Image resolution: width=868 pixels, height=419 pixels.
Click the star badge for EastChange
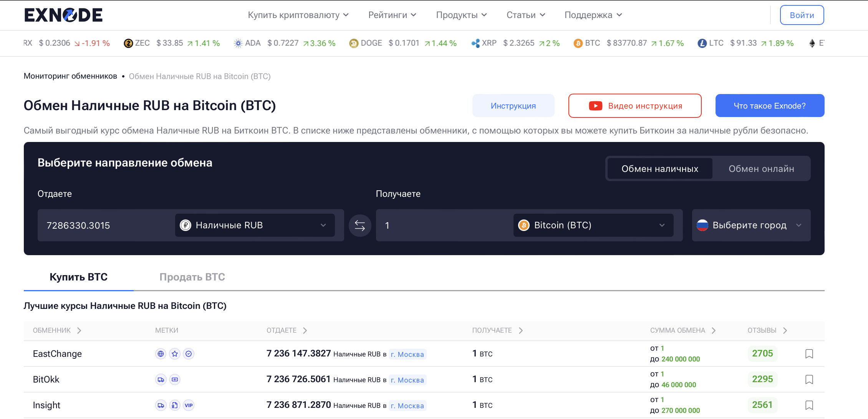pyautogui.click(x=175, y=354)
